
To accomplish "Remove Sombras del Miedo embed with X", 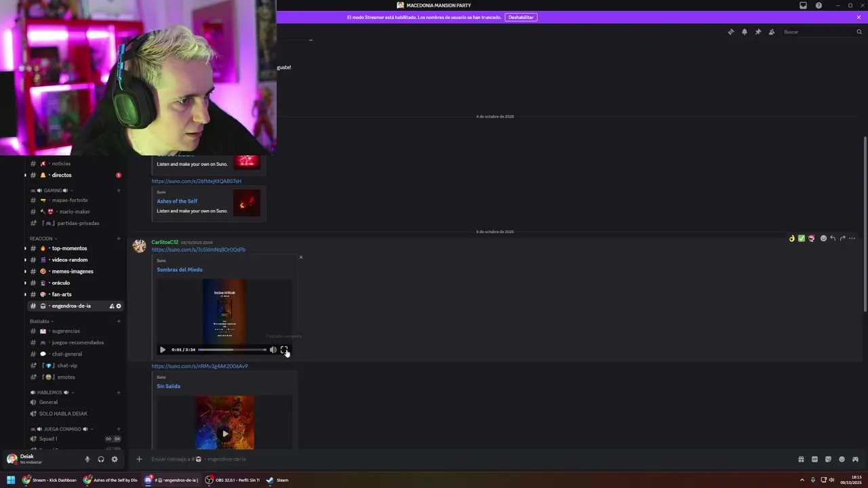I will [x=301, y=257].
